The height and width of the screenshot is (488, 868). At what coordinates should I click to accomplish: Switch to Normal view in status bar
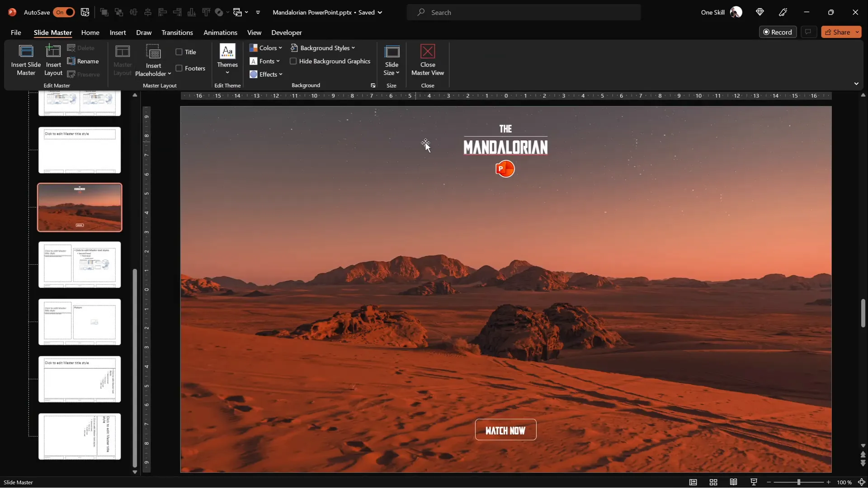pyautogui.click(x=693, y=482)
